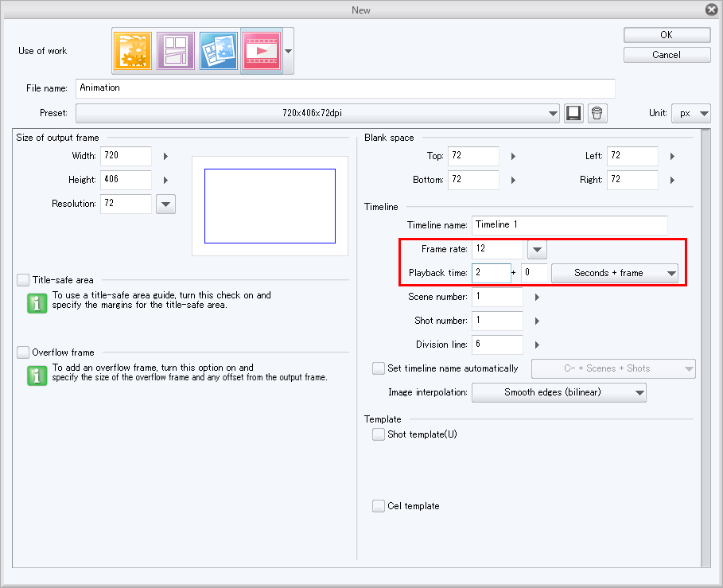723x588 pixels.
Task: Edit the Timeline name field
Action: tap(569, 225)
